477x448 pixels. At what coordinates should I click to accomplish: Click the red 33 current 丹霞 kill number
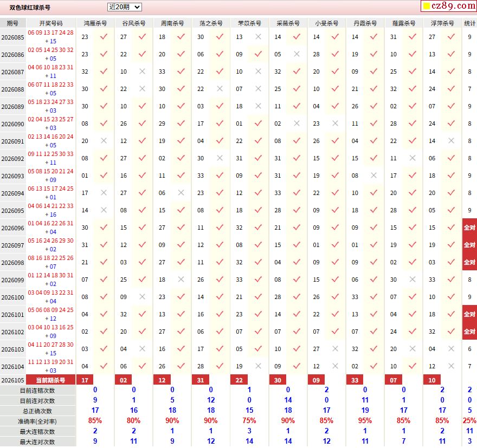[354, 380]
